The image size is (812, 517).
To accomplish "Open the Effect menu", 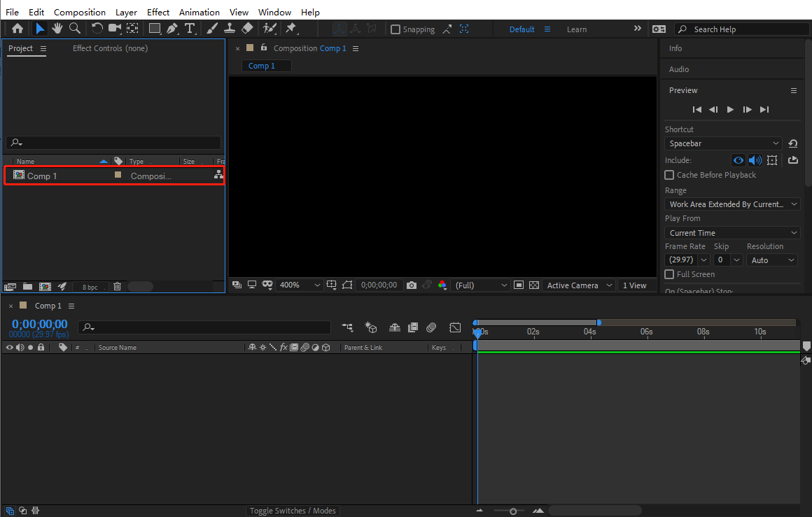I will point(158,12).
